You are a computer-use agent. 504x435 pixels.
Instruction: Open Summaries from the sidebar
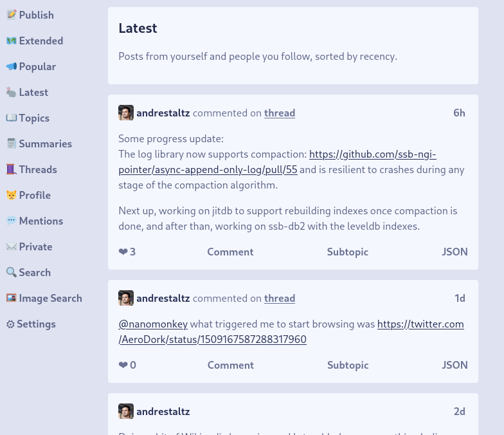pos(39,143)
